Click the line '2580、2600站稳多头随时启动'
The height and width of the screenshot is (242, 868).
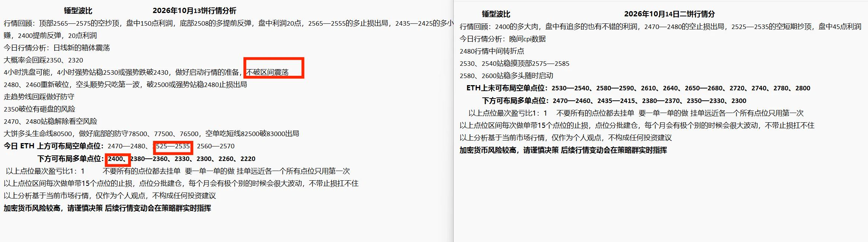pos(506,76)
